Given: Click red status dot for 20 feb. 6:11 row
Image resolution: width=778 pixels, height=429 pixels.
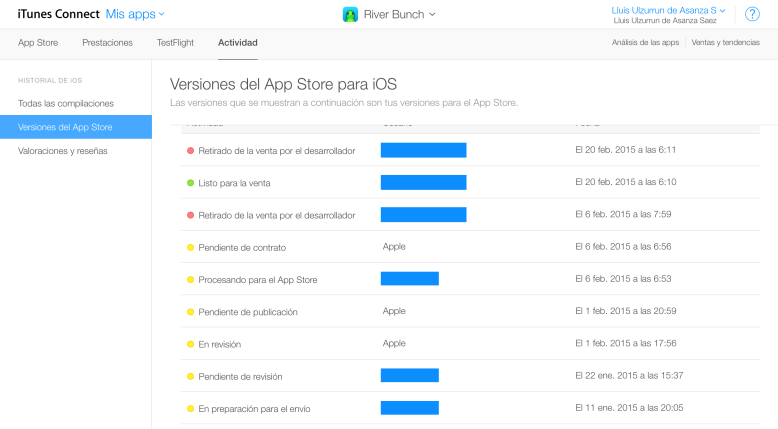Looking at the screenshot, I should coord(190,150).
